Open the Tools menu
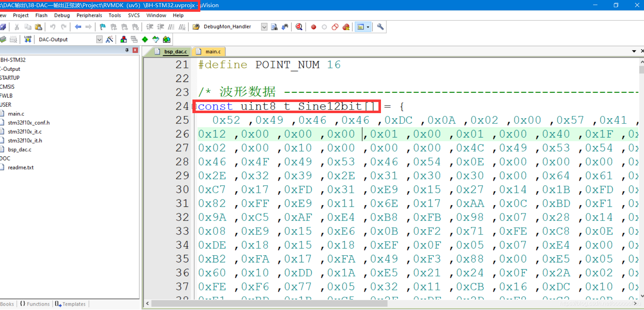The image size is (644, 310). [x=115, y=15]
